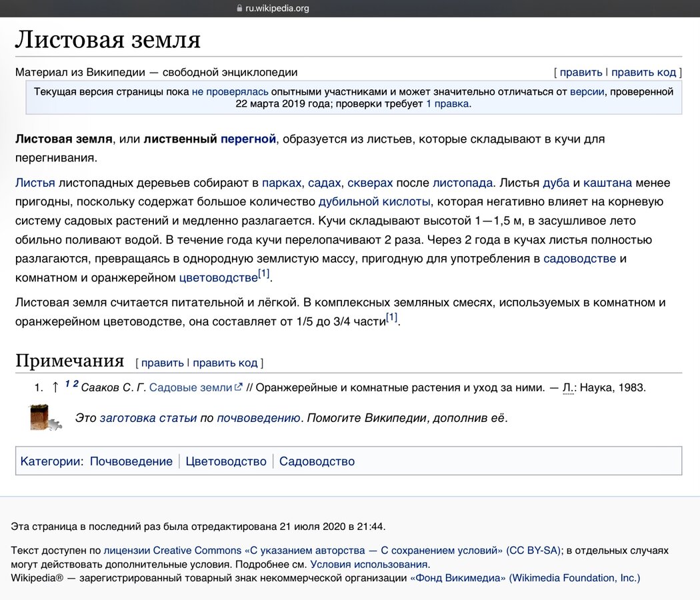Click footnote [1] after '3/4 части'
700x600 pixels.
391,317
